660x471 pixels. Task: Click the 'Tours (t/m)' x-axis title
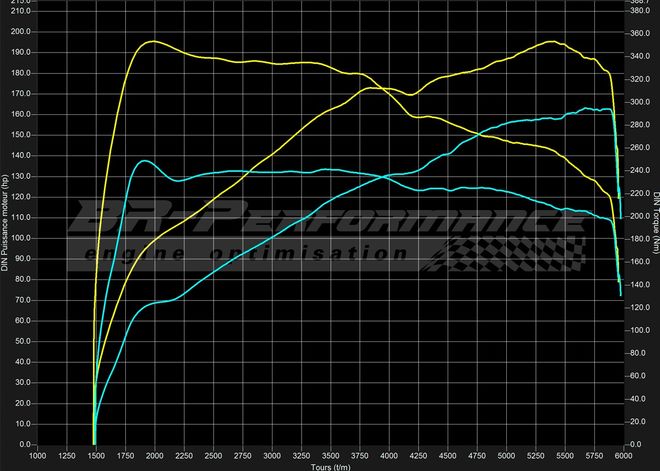330,466
